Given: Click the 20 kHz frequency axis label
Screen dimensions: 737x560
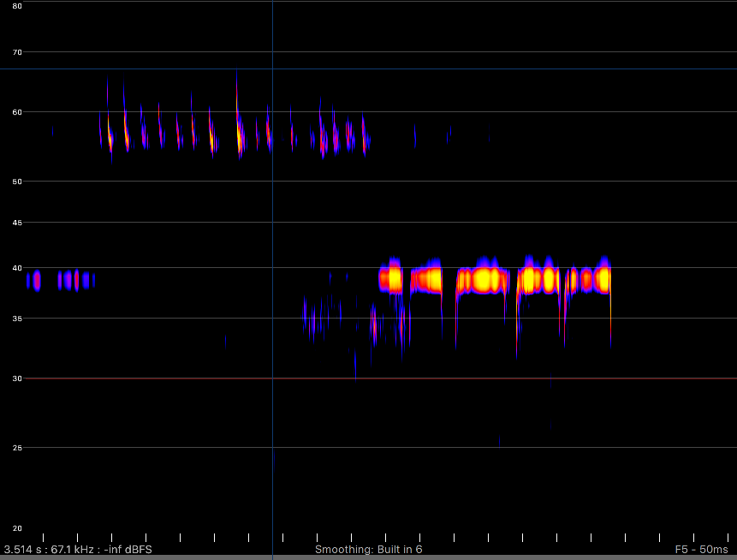Looking at the screenshot, I should tap(17, 528).
